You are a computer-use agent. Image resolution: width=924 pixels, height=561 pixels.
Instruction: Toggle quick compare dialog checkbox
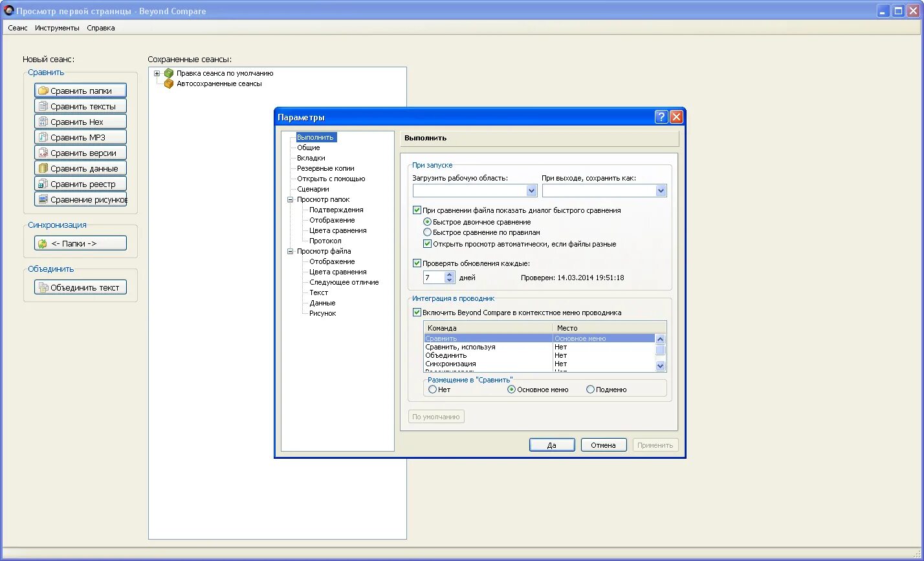pos(417,210)
